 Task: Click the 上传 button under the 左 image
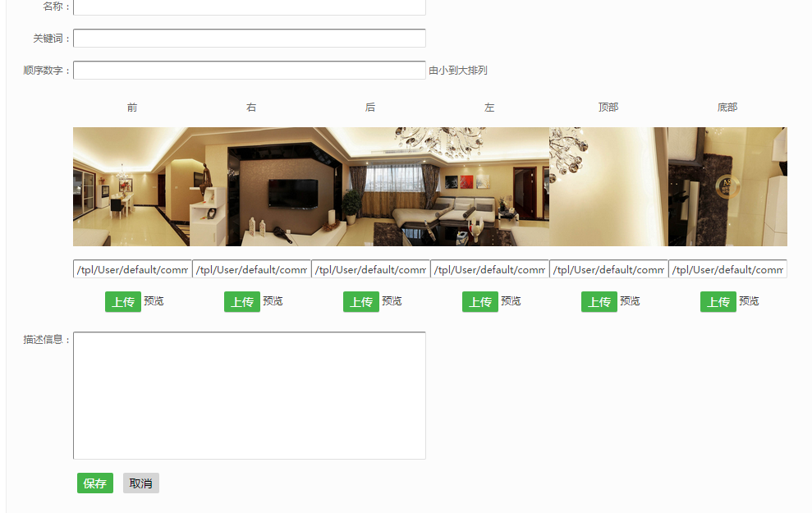pos(480,302)
